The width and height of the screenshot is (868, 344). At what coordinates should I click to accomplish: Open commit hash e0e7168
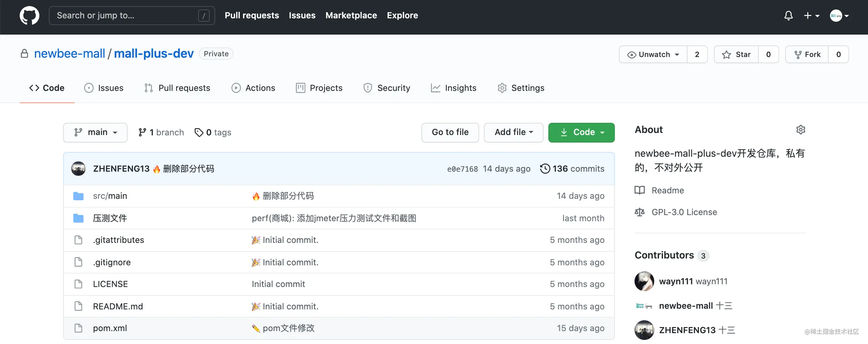click(463, 169)
